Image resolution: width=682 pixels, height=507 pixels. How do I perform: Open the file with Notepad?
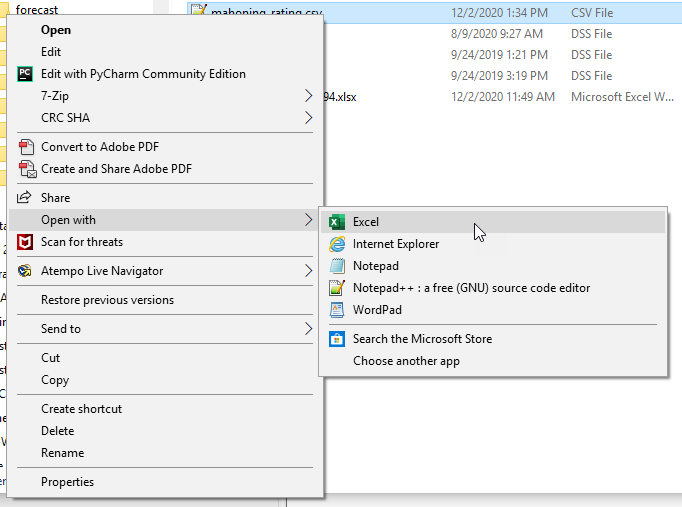click(x=493, y=266)
